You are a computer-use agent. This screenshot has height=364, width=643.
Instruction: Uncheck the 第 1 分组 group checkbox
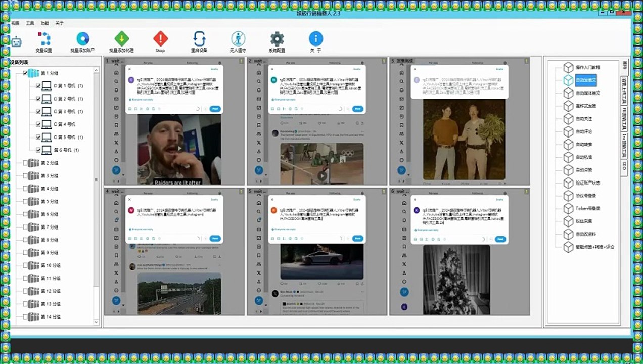click(25, 73)
